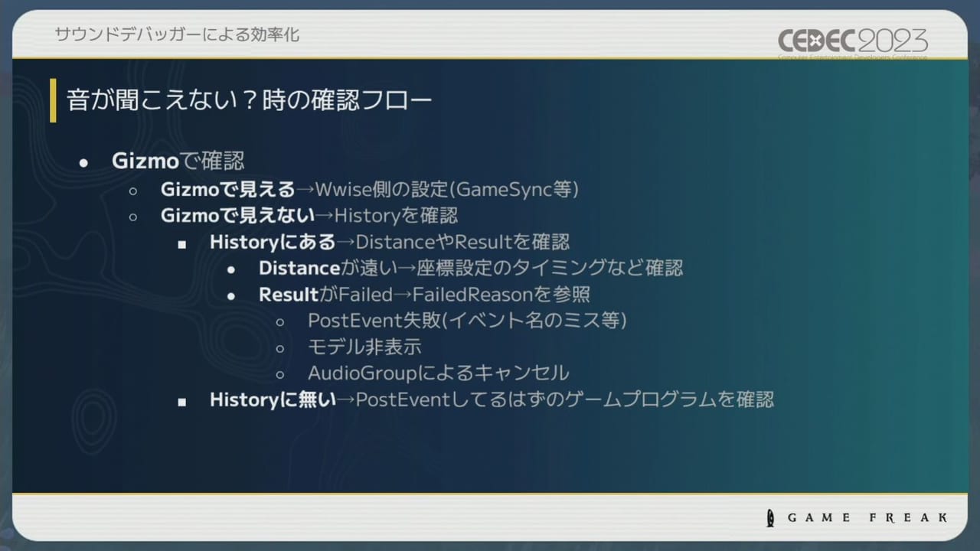The height and width of the screenshot is (551, 980).
Task: Click 'Distanceが遠い→座標設定のタイミングなど確認' line
Action: coord(471,268)
